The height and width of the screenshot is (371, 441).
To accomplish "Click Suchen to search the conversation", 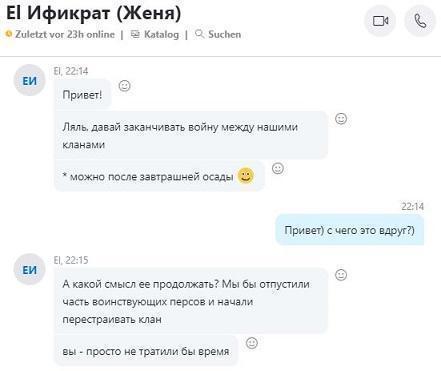I will click(x=218, y=34).
